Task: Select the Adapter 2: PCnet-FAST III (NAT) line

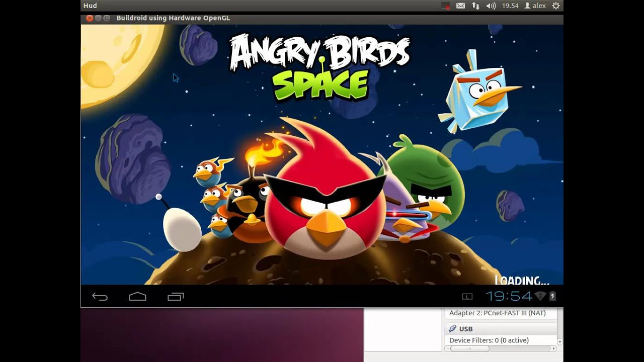Action: click(x=497, y=313)
